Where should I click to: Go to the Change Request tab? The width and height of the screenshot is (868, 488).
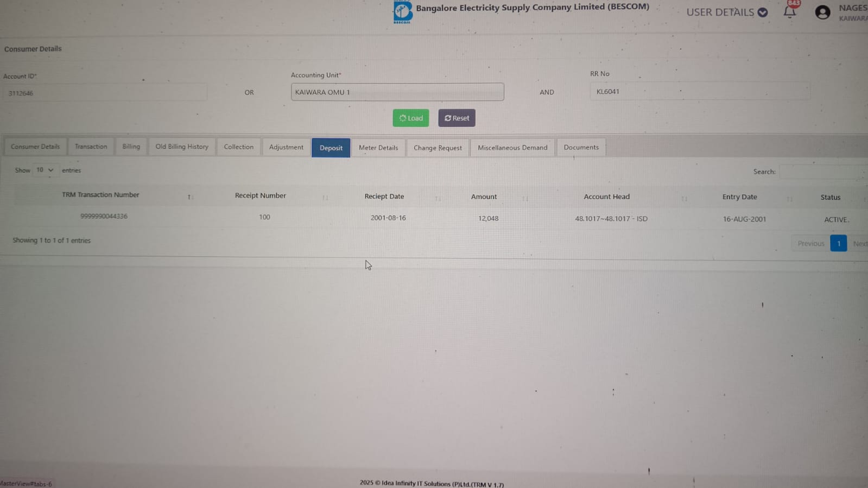[438, 148]
